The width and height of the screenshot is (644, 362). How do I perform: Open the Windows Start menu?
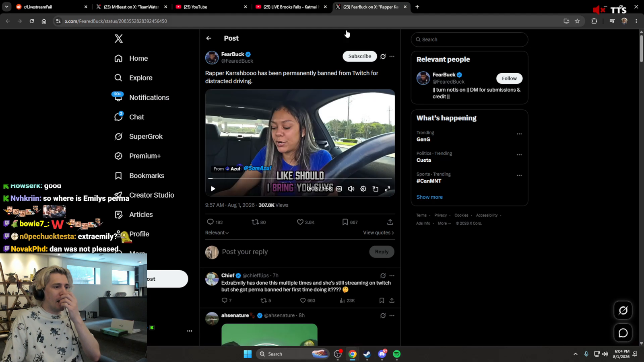tap(248, 354)
